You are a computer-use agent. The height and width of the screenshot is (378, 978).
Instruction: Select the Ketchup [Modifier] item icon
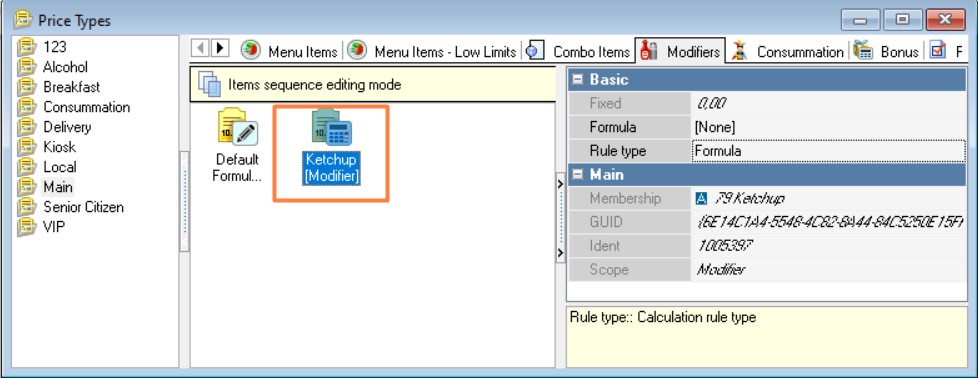click(331, 127)
